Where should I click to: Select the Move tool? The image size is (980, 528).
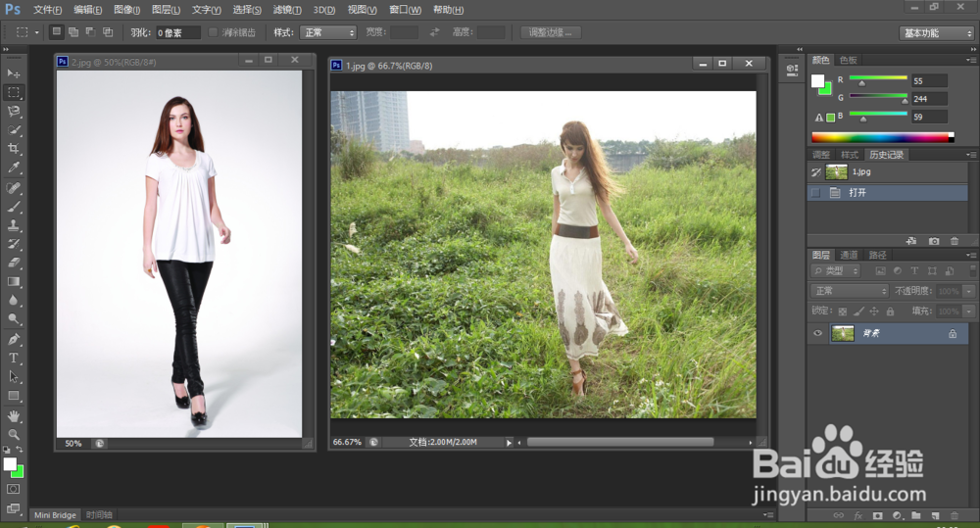pos(13,73)
